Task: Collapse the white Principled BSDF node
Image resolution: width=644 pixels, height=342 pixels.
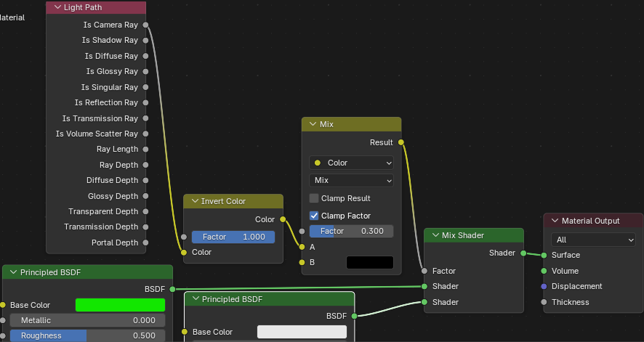Action: click(196, 299)
